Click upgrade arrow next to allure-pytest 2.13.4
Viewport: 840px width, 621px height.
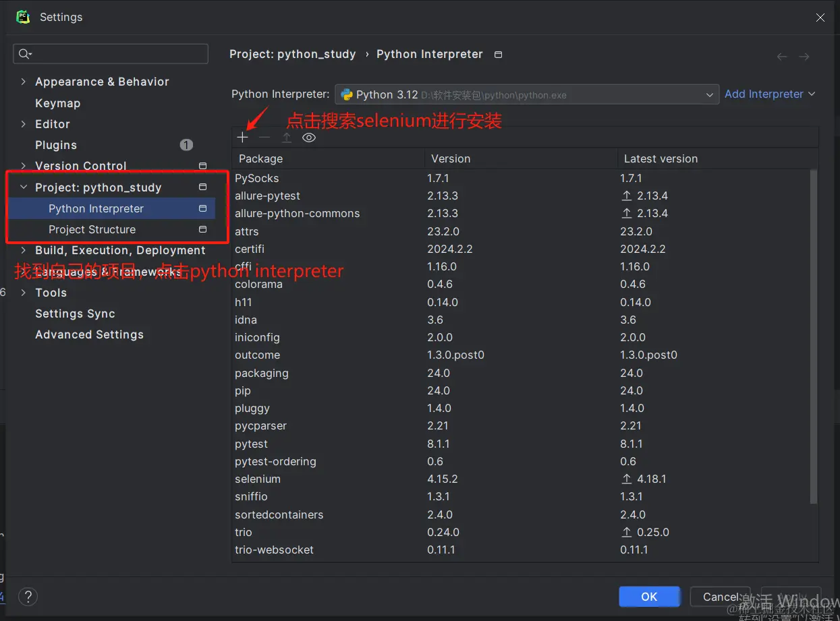coord(626,196)
